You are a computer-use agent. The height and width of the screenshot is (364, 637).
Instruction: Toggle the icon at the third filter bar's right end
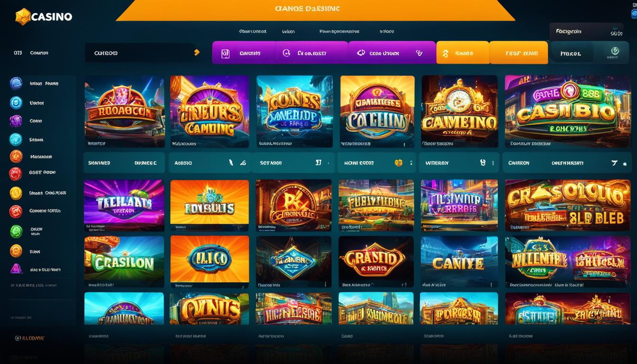(318, 162)
